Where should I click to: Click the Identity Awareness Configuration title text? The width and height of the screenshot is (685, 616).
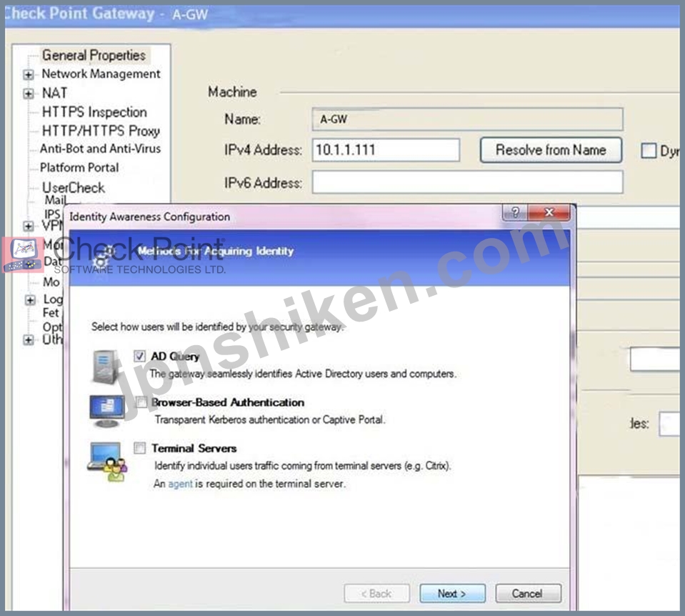pos(149,217)
